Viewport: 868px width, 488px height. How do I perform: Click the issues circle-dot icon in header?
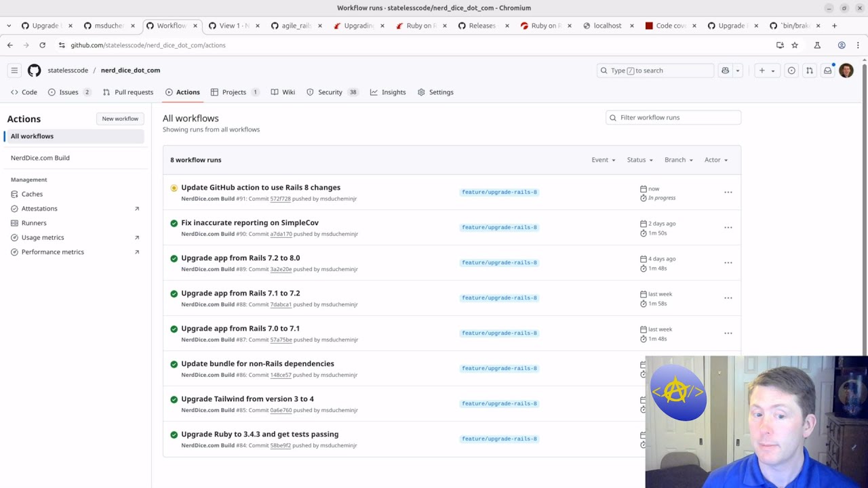click(791, 70)
